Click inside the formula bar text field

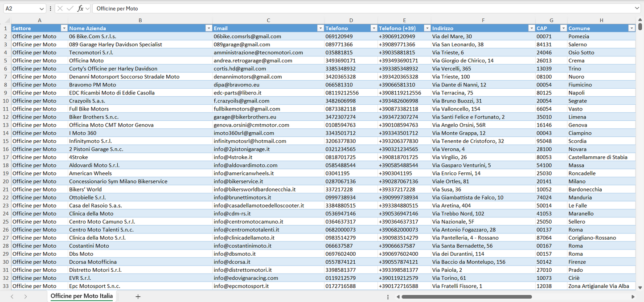click(363, 8)
